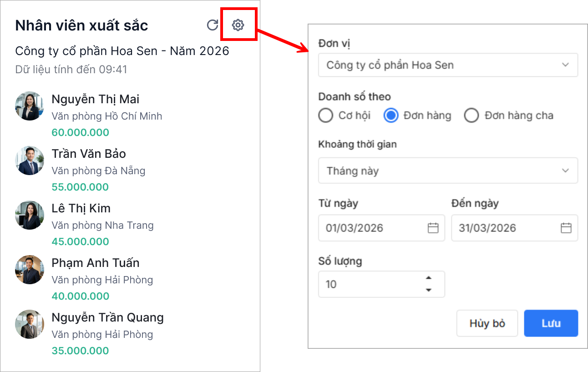Click the refresh icon beside the title

[x=213, y=25]
